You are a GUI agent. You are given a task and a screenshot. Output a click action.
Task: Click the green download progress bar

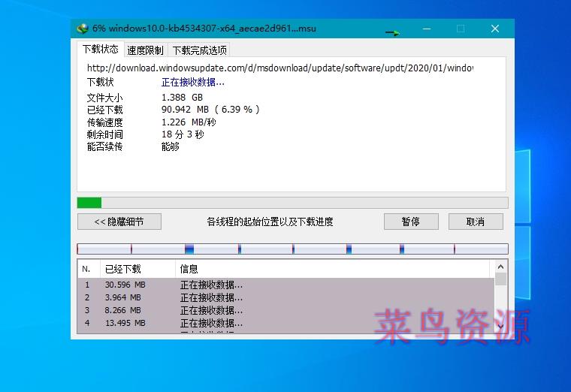pyautogui.click(x=292, y=203)
